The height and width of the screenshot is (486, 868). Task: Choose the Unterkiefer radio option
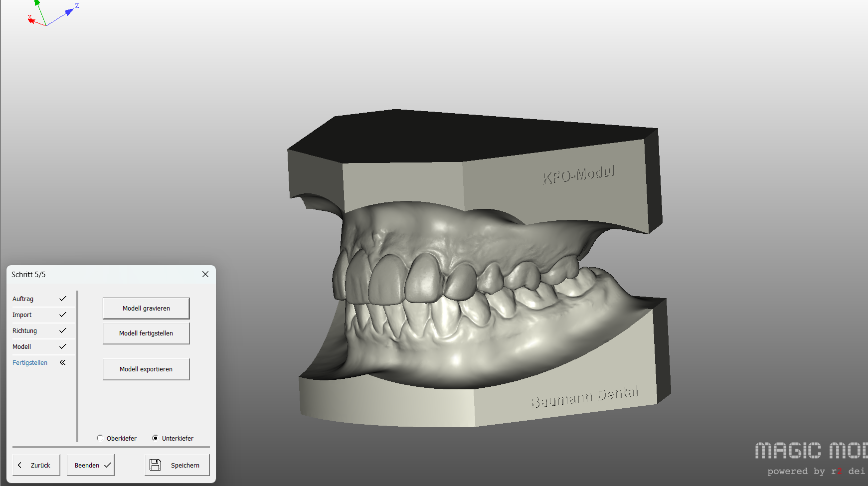[156, 438]
